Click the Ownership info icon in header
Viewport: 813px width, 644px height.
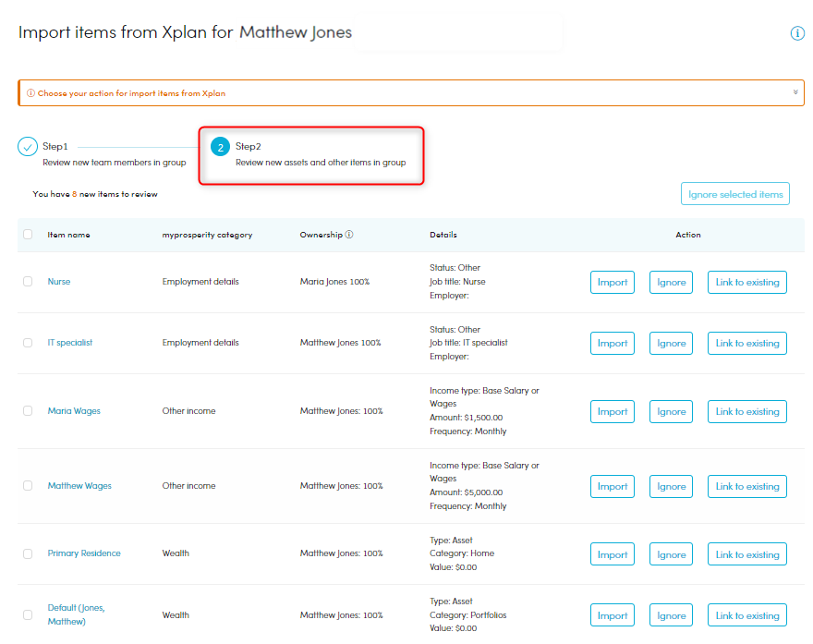pyautogui.click(x=349, y=235)
